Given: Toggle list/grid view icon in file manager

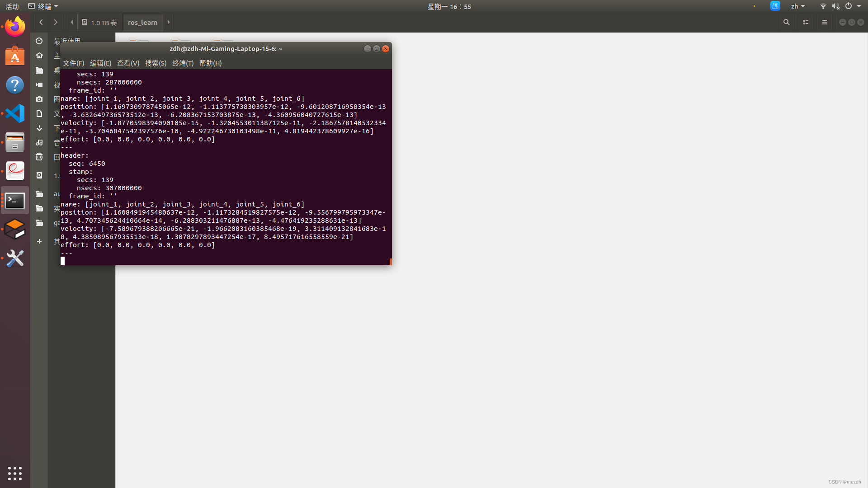Looking at the screenshot, I should point(806,22).
